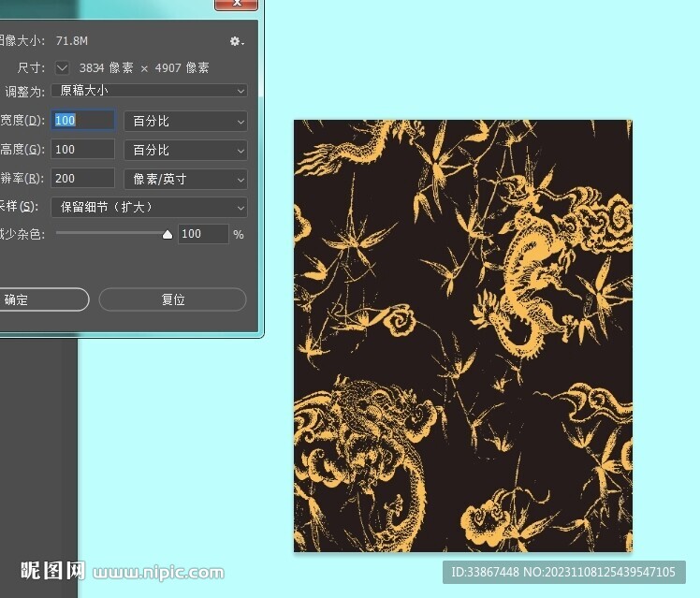Open the 像素/英寸 resolution unit dropdown
Screen dimensions: 700x598
click(185, 179)
